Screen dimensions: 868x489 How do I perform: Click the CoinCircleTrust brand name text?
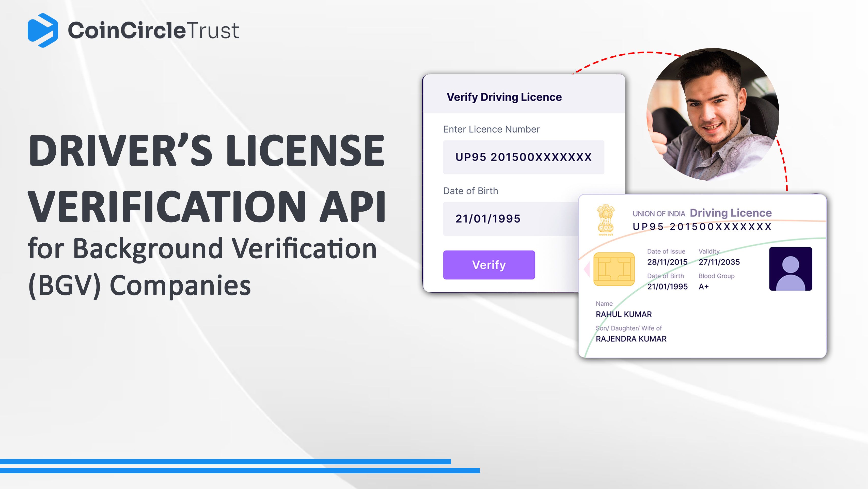153,31
